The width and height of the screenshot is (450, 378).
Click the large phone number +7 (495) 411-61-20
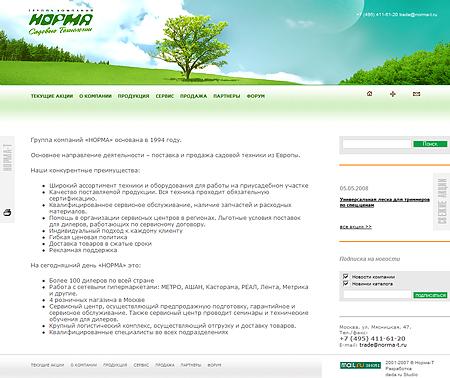(372, 338)
